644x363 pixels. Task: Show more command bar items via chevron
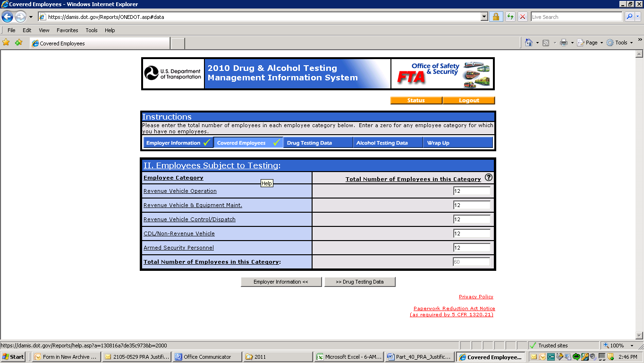640,41
